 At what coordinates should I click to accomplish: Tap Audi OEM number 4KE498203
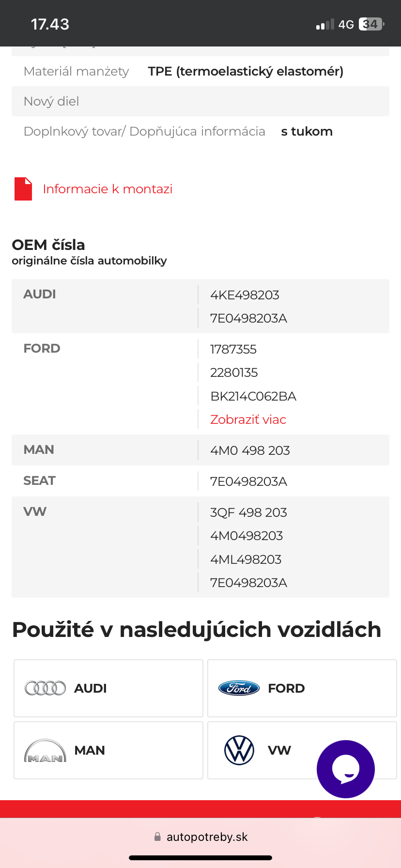coord(245,295)
